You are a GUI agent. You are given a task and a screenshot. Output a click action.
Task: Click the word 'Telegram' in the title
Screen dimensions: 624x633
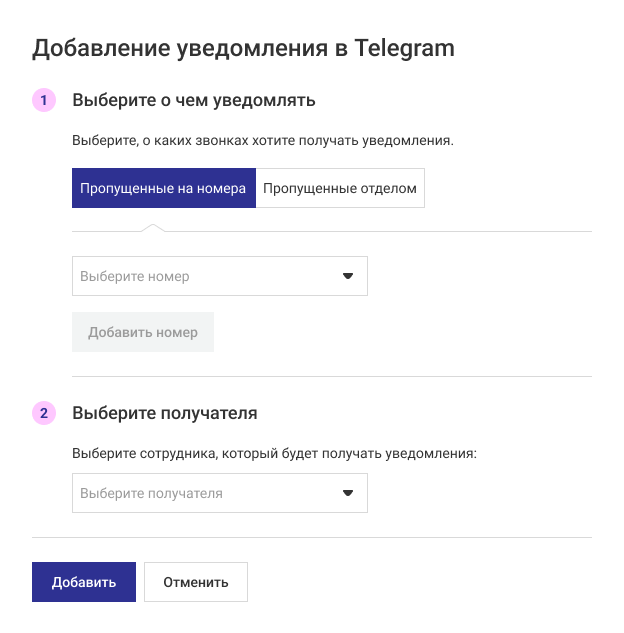[405, 48]
